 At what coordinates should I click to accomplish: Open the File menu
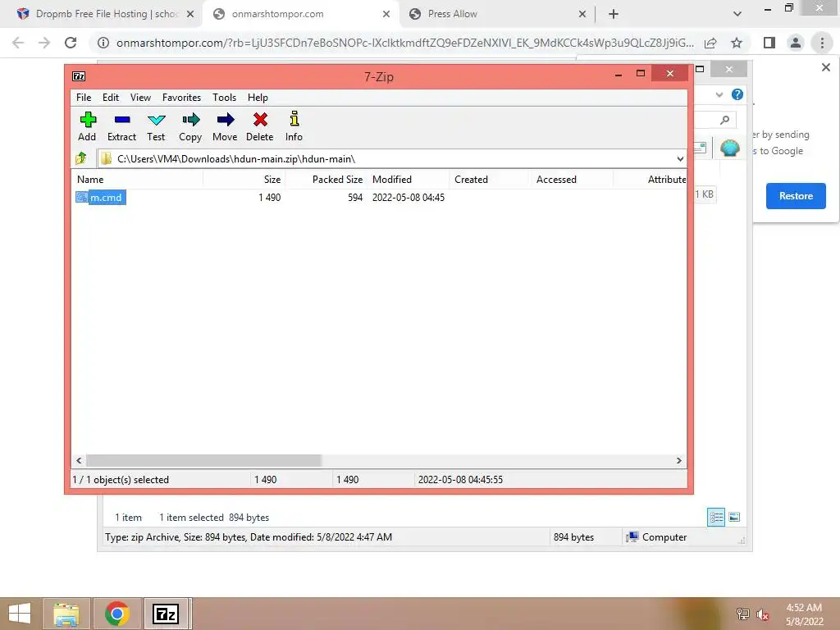coord(84,98)
